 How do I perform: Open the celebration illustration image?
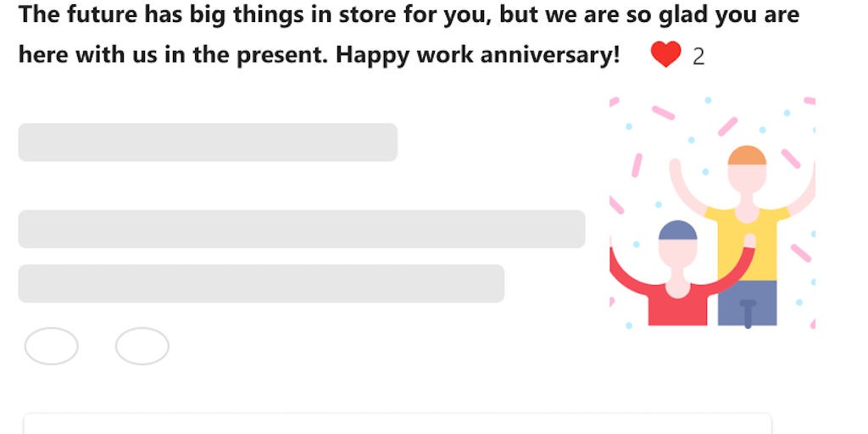(x=712, y=212)
